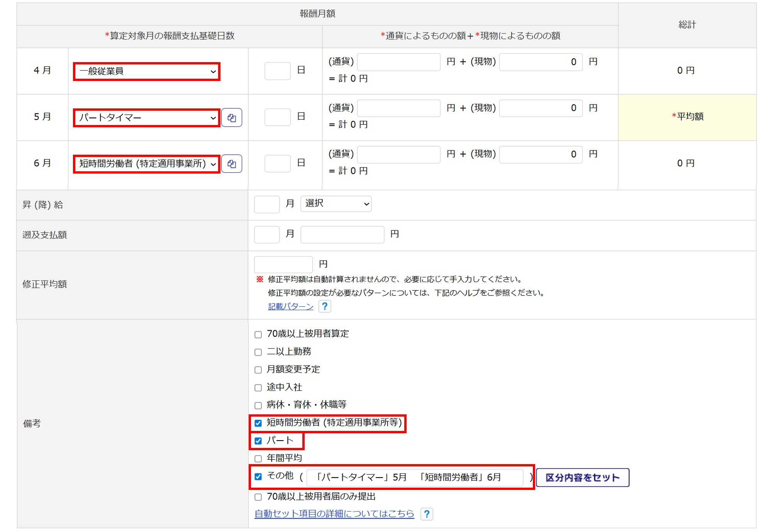The height and width of the screenshot is (532, 773).
Task: Check the 70歳以上被用者算定 checkbox
Action: [258, 334]
